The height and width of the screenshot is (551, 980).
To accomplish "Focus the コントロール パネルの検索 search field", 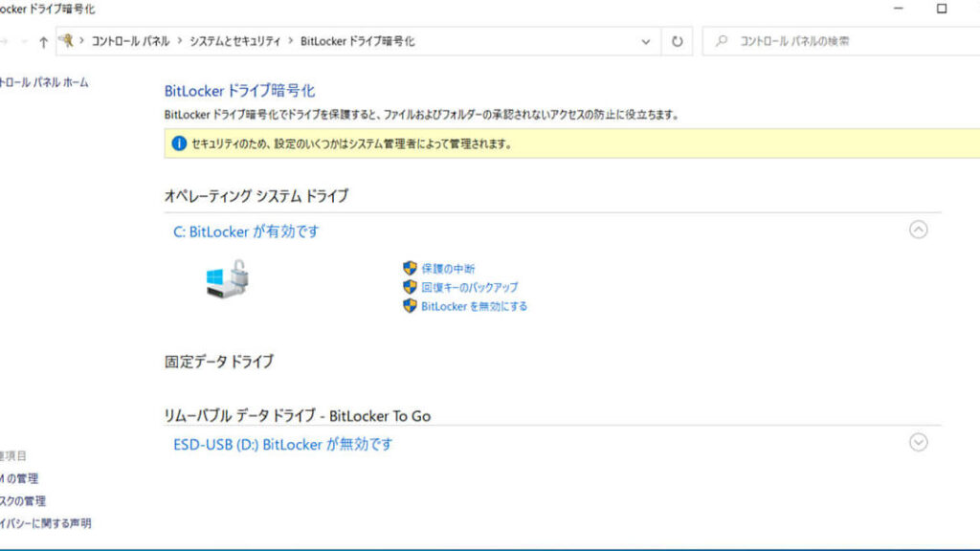I will pyautogui.click(x=842, y=41).
